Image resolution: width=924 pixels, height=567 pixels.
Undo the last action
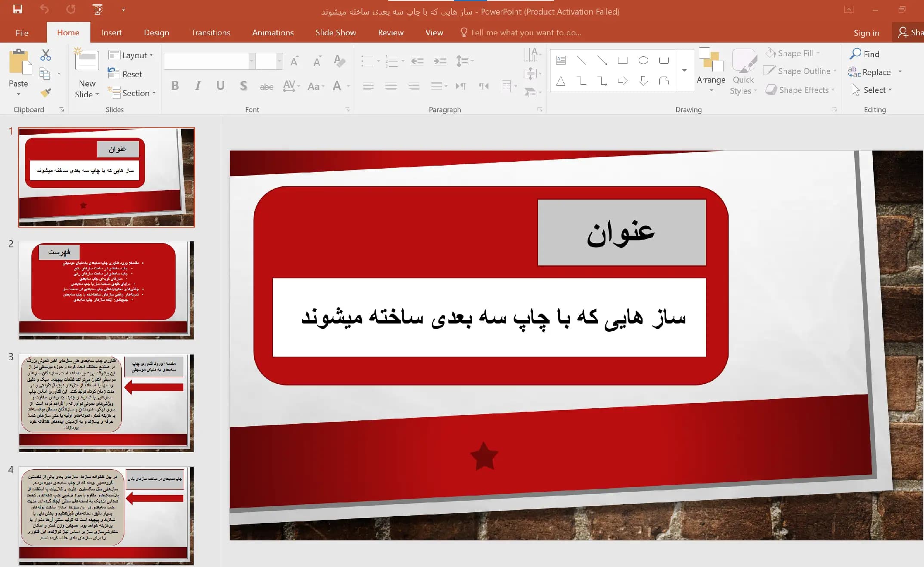[x=44, y=9]
